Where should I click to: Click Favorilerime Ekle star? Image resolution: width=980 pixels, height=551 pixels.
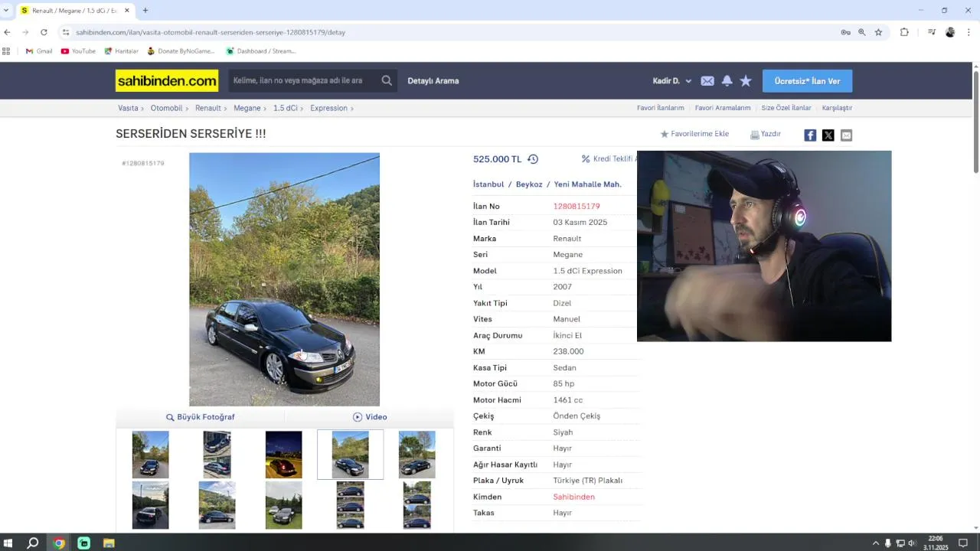[665, 134]
